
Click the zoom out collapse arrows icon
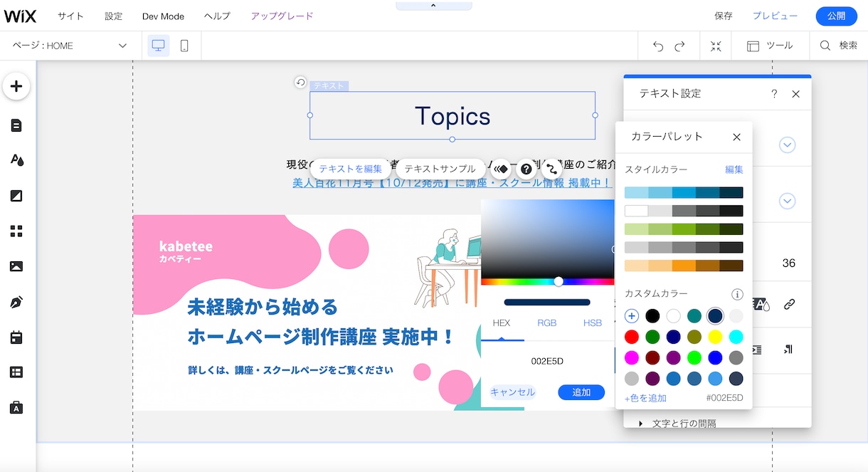click(x=716, y=46)
